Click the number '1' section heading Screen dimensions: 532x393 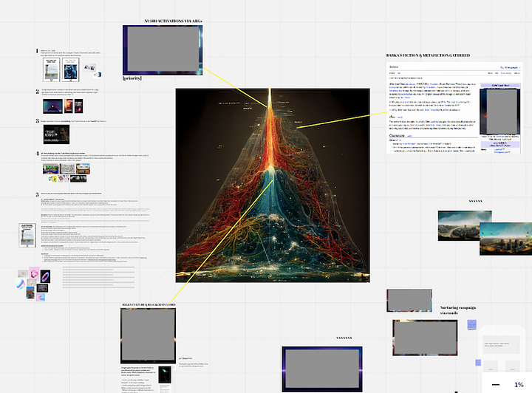[37, 51]
